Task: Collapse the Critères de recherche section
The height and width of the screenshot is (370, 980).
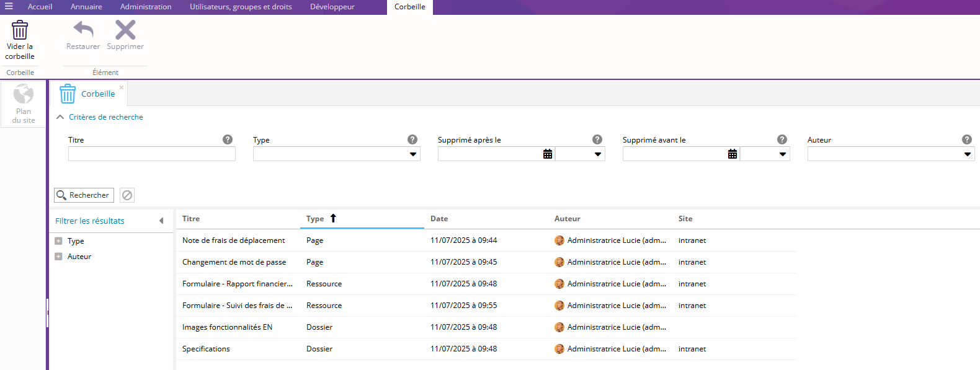Action: tap(60, 117)
